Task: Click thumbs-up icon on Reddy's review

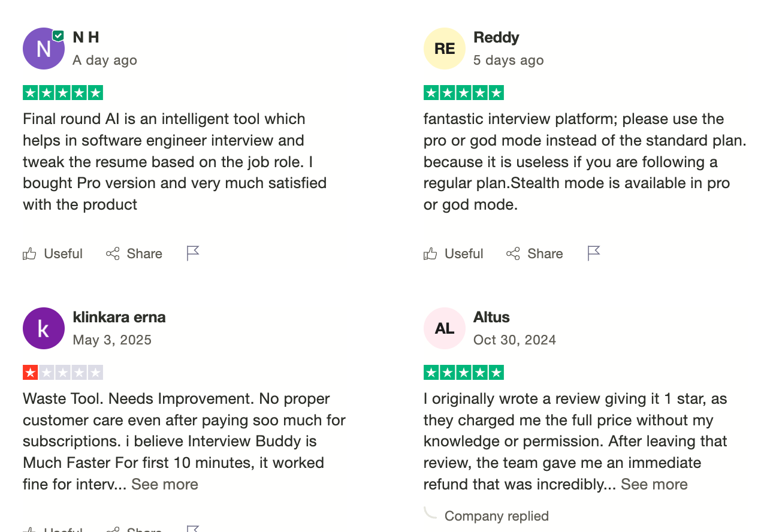Action: (430, 254)
